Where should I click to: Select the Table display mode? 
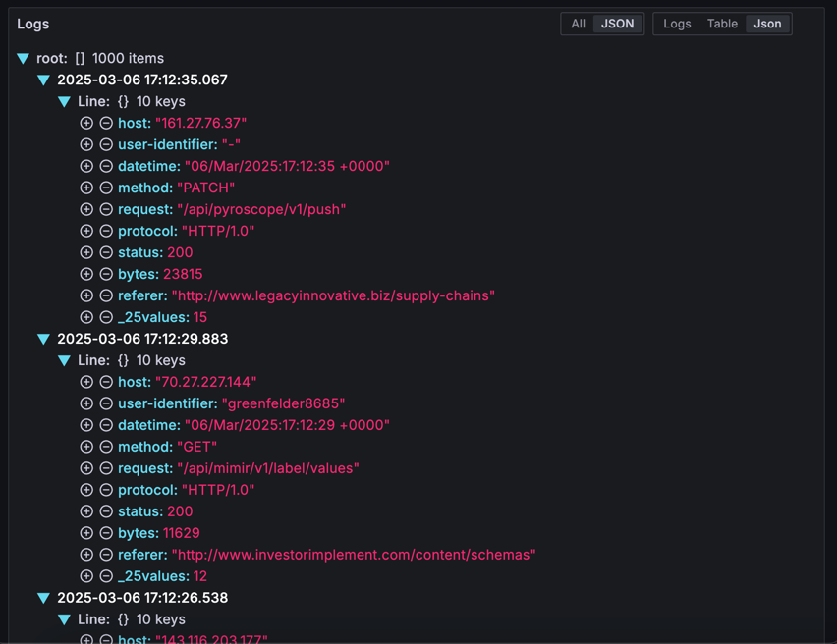pyautogui.click(x=722, y=24)
